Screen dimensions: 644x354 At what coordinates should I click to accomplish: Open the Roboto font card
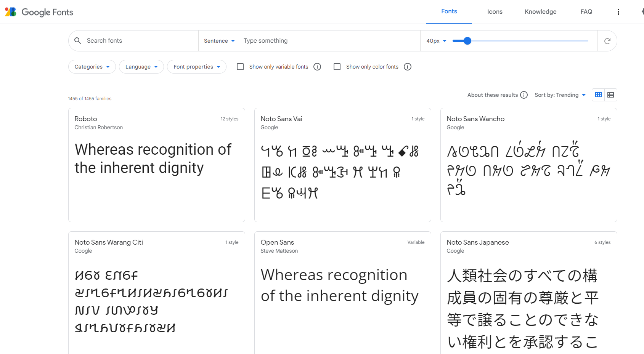[x=156, y=165]
